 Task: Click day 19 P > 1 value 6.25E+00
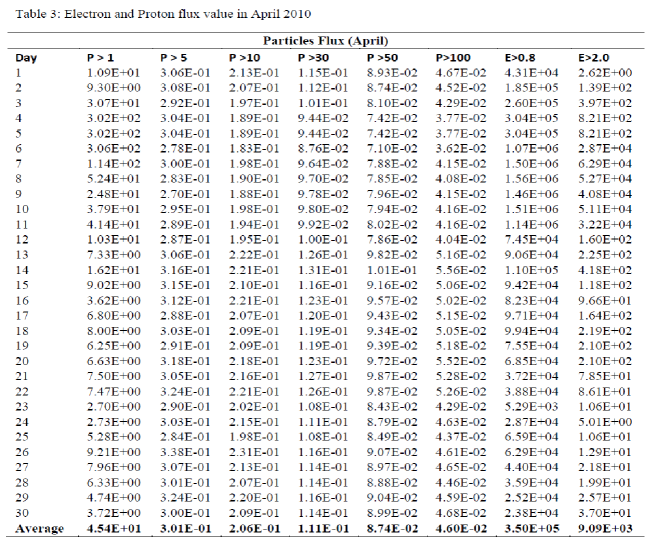click(x=113, y=346)
